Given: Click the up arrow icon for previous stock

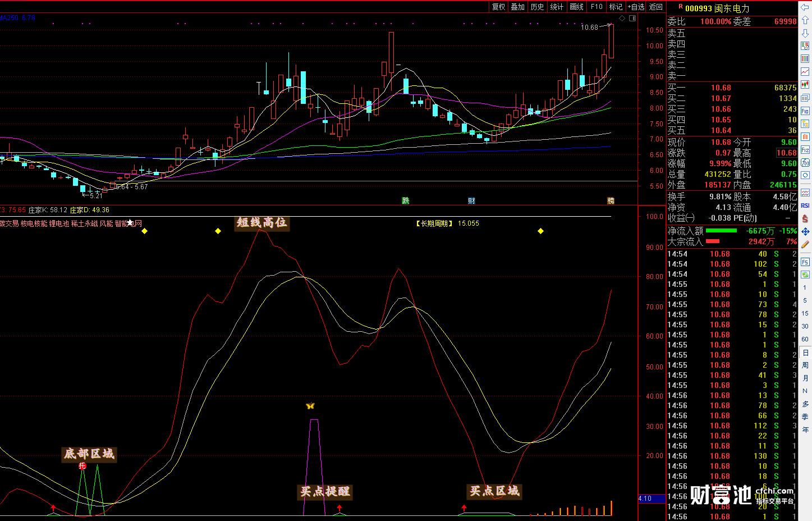Looking at the screenshot, I should pos(805,20).
